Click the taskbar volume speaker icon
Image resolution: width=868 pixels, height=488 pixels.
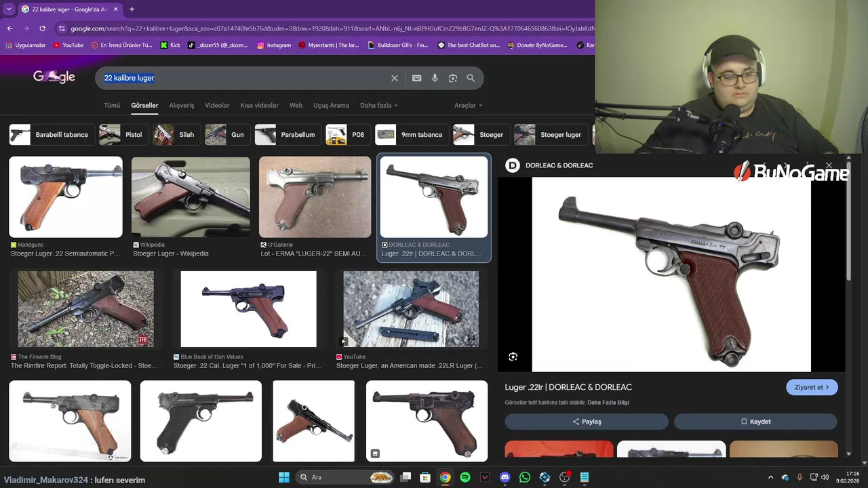[x=825, y=477]
